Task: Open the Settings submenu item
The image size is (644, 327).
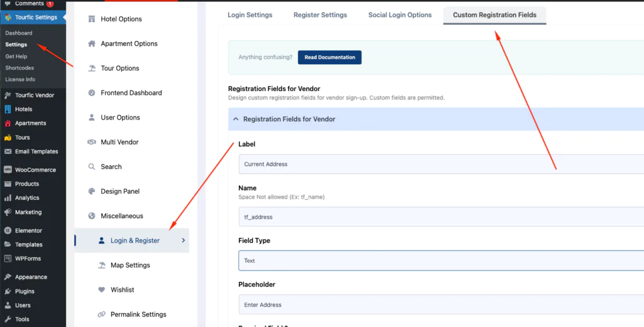Action: coord(16,45)
